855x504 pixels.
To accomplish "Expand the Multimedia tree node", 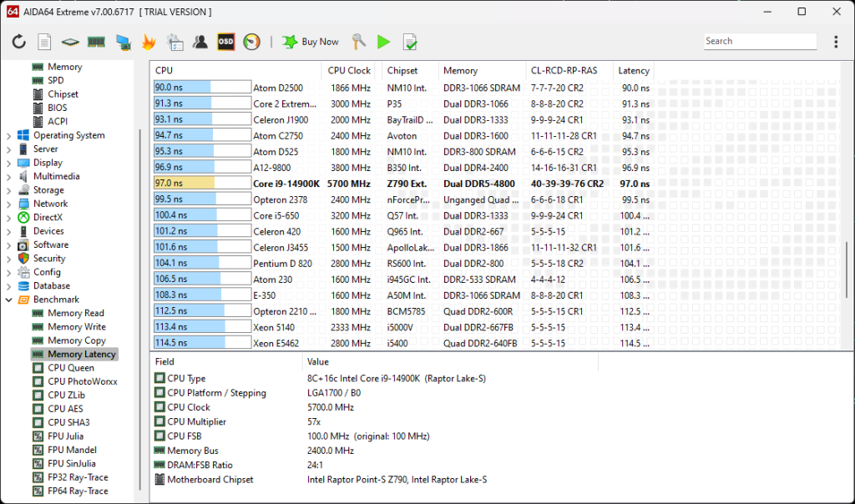I will [x=8, y=177].
